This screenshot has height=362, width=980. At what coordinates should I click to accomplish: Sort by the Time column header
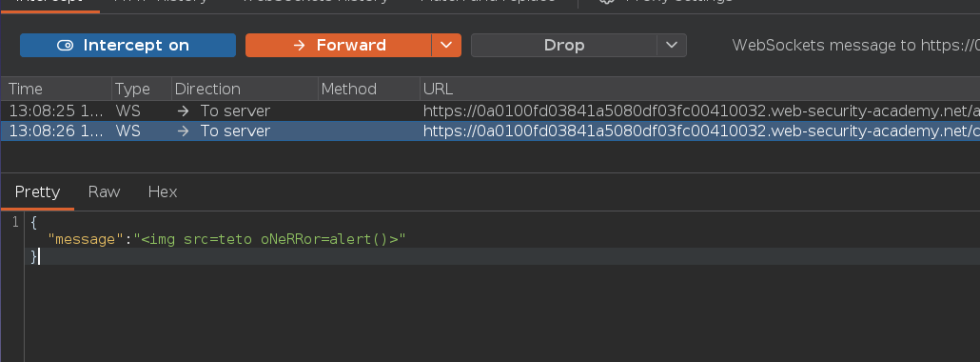coord(56,89)
